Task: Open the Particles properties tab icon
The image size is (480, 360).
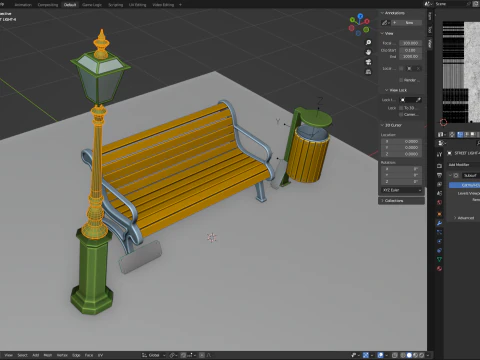Action: [x=439, y=232]
